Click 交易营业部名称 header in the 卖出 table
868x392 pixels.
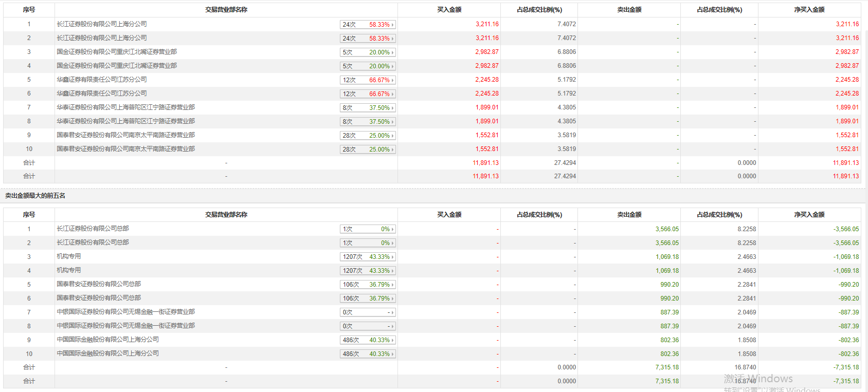(x=226, y=215)
